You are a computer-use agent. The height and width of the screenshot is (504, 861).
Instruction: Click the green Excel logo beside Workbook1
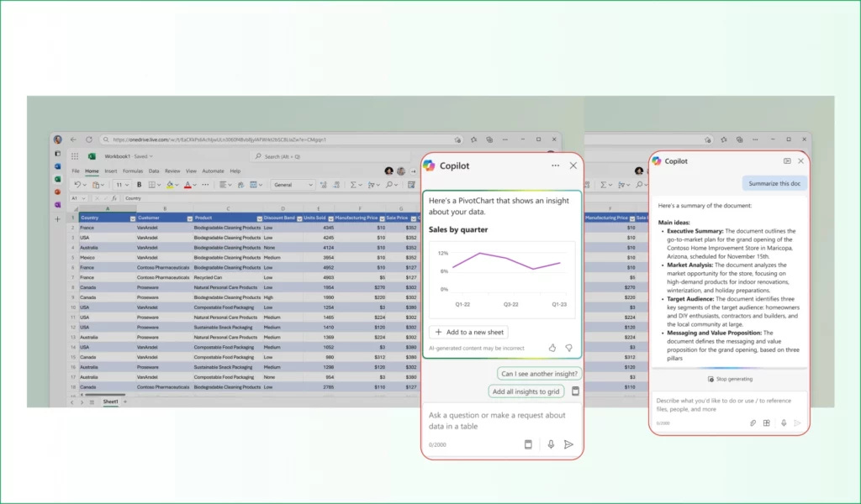[x=92, y=156]
